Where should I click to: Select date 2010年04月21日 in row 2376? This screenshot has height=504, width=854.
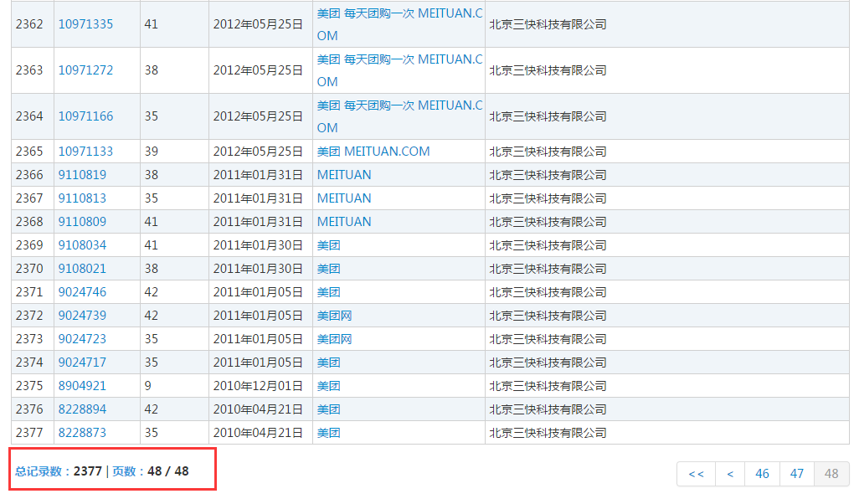[258, 409]
